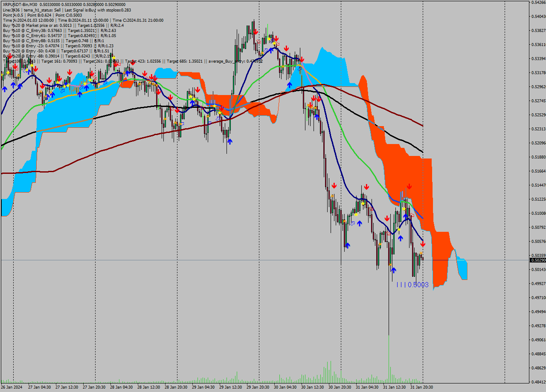Click the '31 Jan 12:30' time label
The height and width of the screenshot is (392, 546).
tap(395, 387)
